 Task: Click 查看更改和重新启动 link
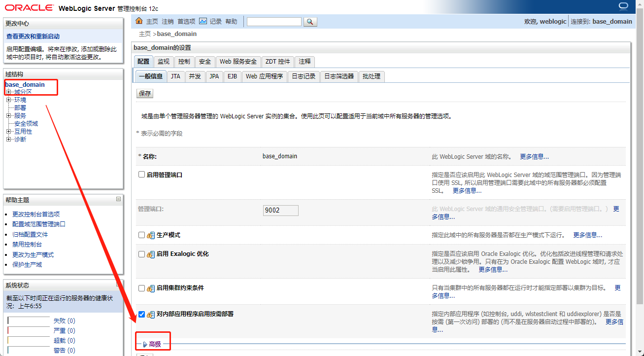click(x=33, y=36)
